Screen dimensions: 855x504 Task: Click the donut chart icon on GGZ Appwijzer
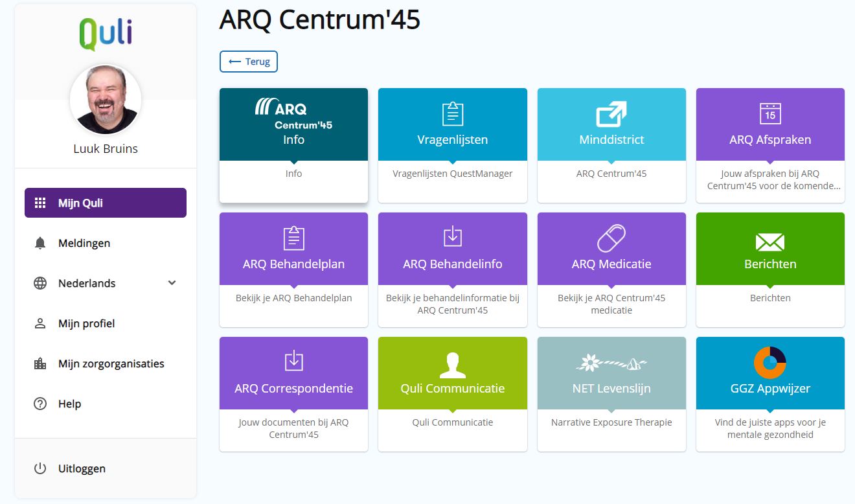[770, 363]
